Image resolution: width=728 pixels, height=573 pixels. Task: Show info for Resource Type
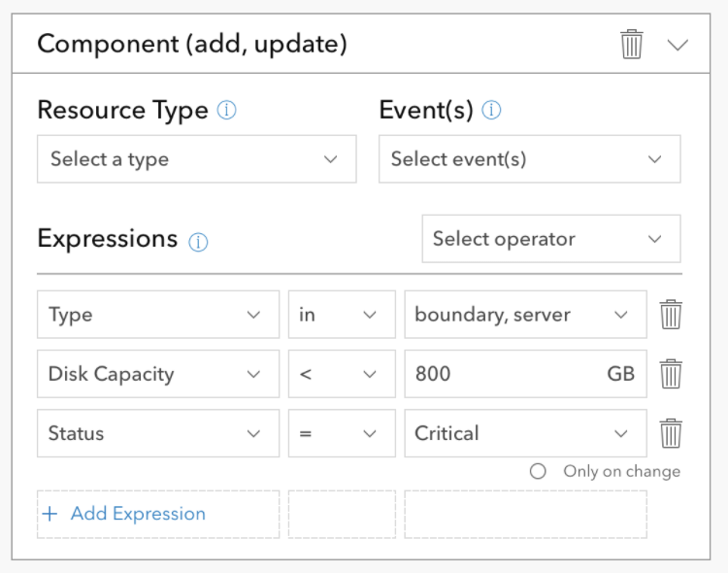coord(226,110)
